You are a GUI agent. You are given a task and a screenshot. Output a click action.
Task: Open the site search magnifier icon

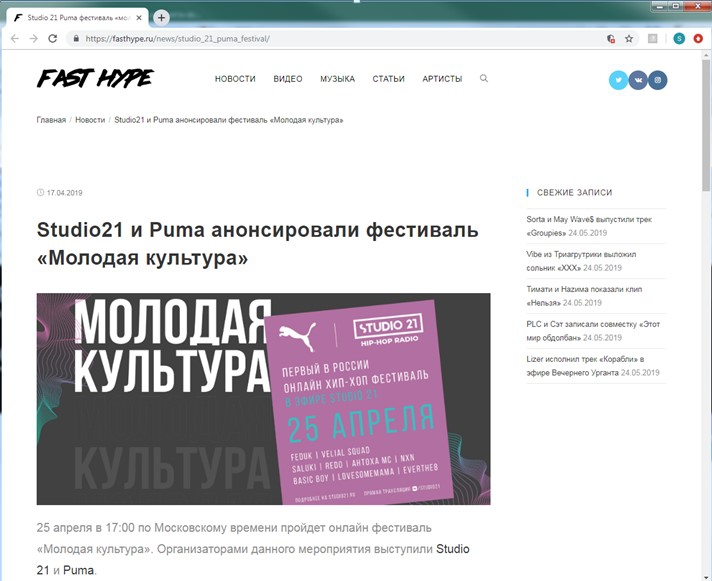coord(484,79)
